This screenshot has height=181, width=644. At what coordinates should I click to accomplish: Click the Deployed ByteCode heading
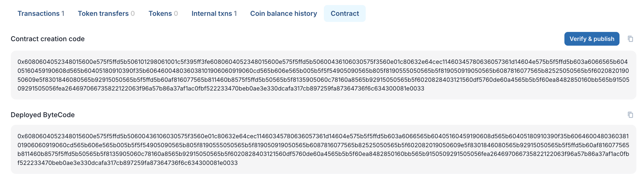[42, 115]
